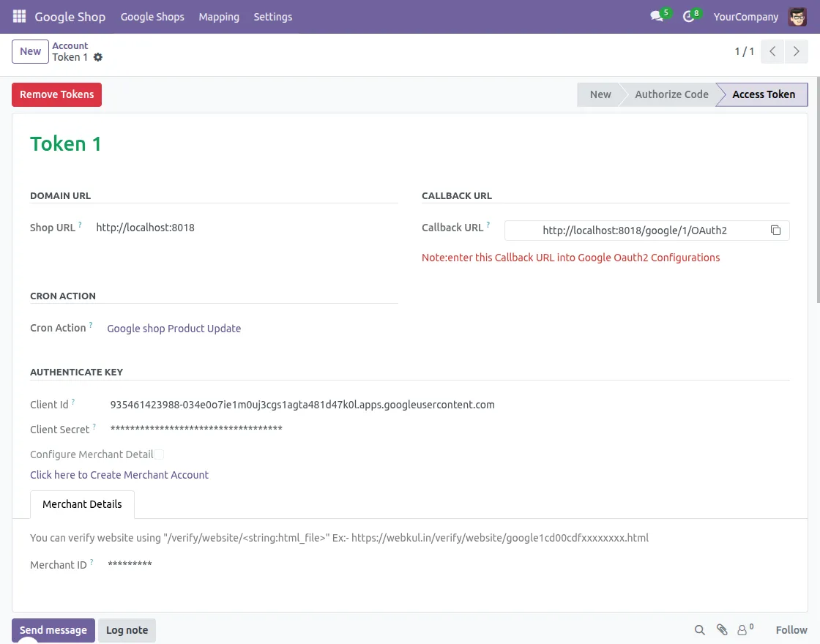Select the Merchant Details tab
The image size is (820, 644).
coord(82,504)
